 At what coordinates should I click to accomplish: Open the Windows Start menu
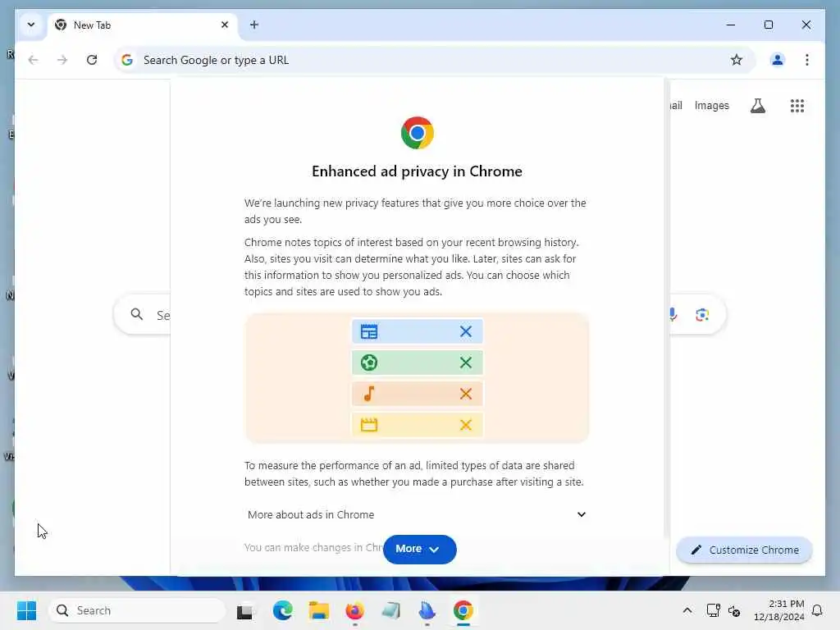[x=26, y=610]
